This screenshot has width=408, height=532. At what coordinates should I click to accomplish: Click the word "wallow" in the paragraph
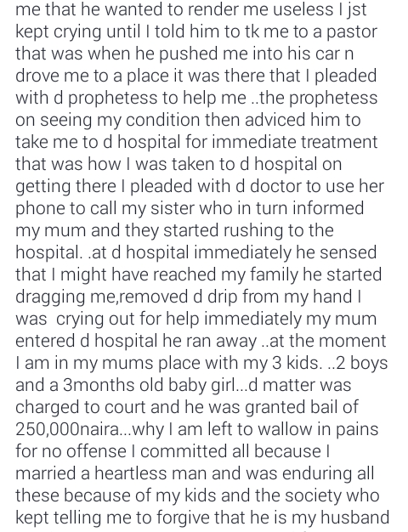coord(286,429)
